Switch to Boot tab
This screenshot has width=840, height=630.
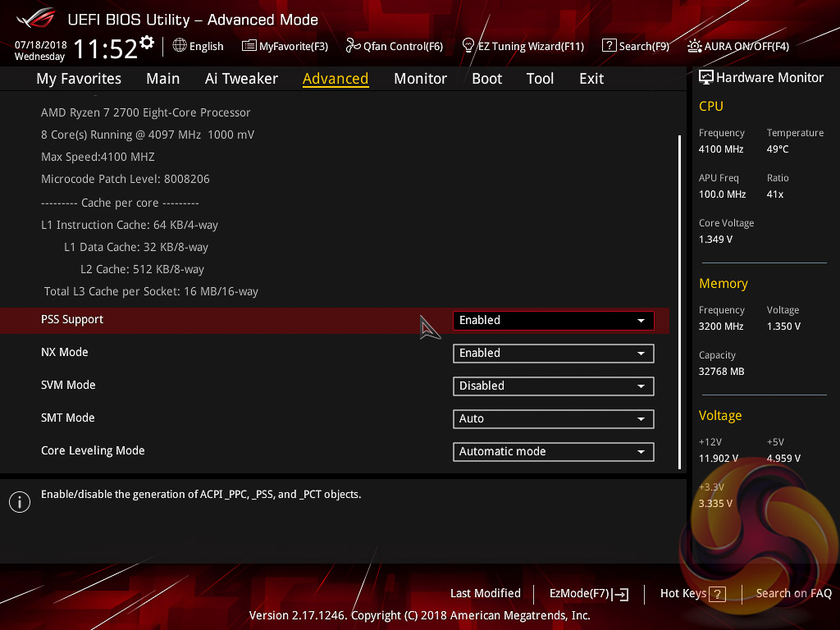tap(487, 79)
